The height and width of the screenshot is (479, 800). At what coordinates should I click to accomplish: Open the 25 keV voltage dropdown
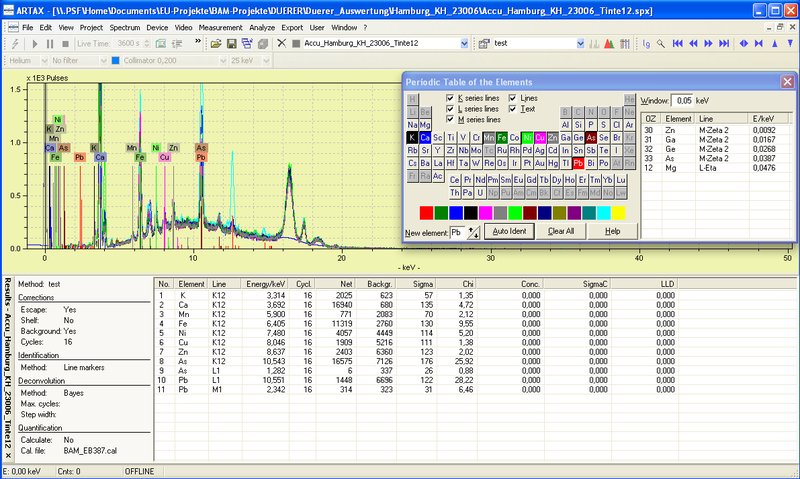[266, 61]
